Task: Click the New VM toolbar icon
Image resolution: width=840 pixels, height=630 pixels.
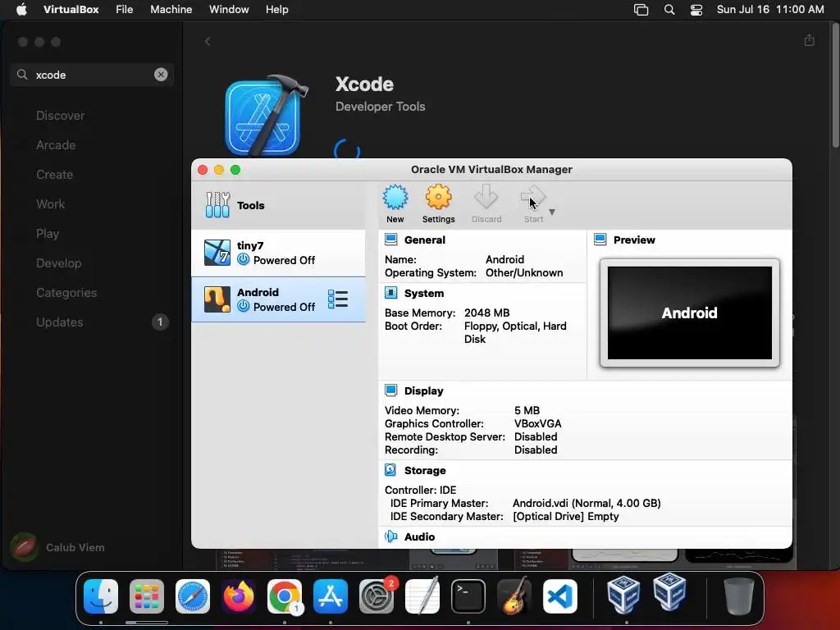Action: tap(395, 198)
